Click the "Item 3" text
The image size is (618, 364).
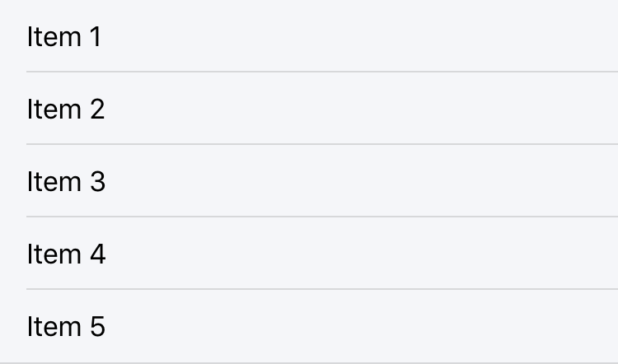tap(66, 181)
